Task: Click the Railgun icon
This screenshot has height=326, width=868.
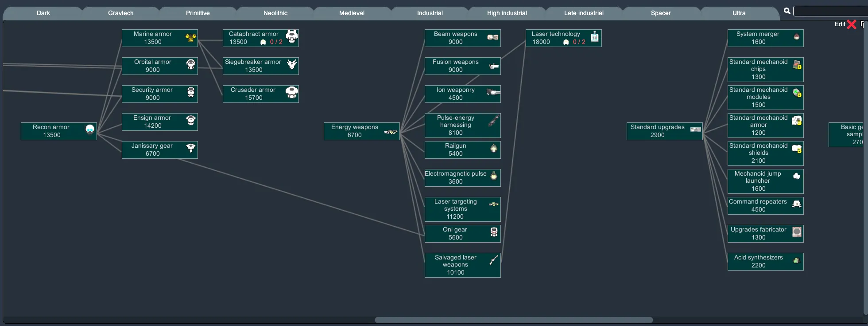Action: pyautogui.click(x=494, y=148)
